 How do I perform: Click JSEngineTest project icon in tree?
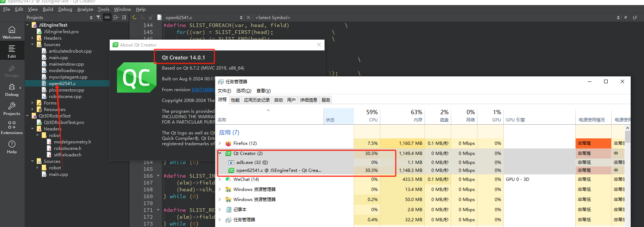pyautogui.click(x=35, y=25)
